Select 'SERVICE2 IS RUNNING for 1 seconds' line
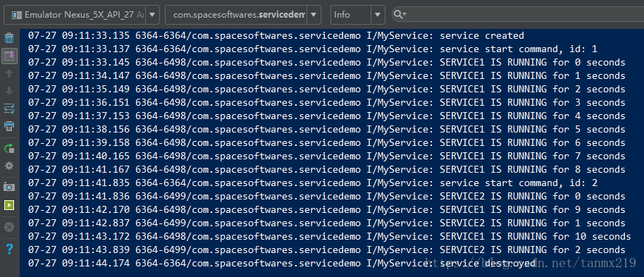The image size is (644, 277). (326, 223)
